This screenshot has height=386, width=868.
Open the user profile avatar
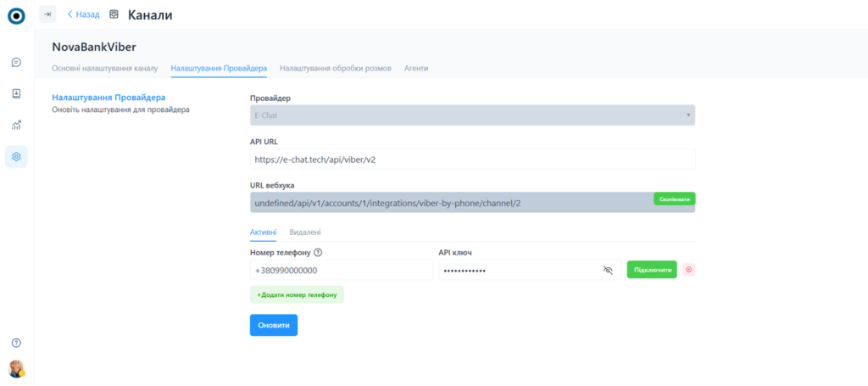pos(16,368)
